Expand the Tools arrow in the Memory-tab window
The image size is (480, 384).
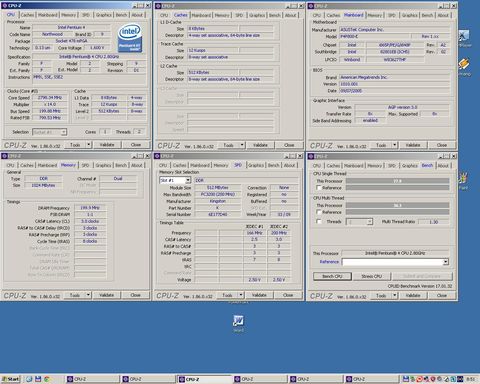tap(88, 295)
